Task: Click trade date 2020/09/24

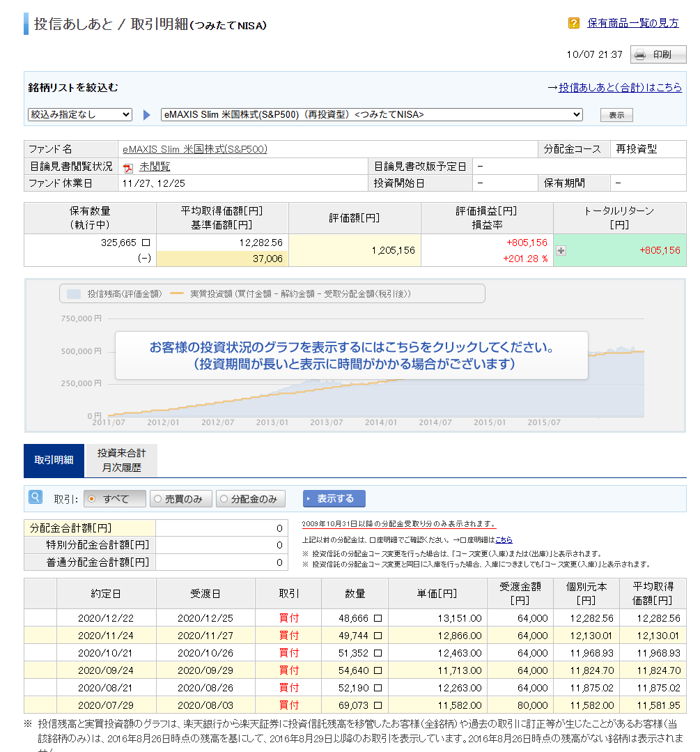Action: pos(106,670)
